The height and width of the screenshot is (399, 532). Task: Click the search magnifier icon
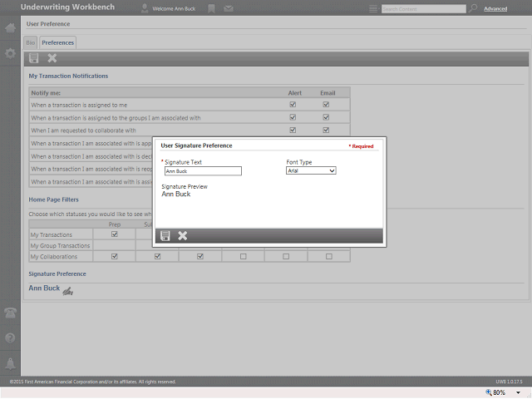click(x=473, y=8)
